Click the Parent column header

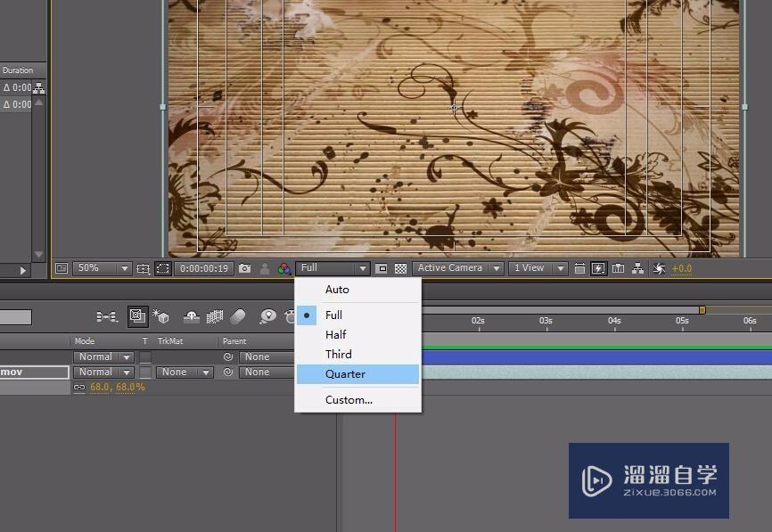[234, 341]
